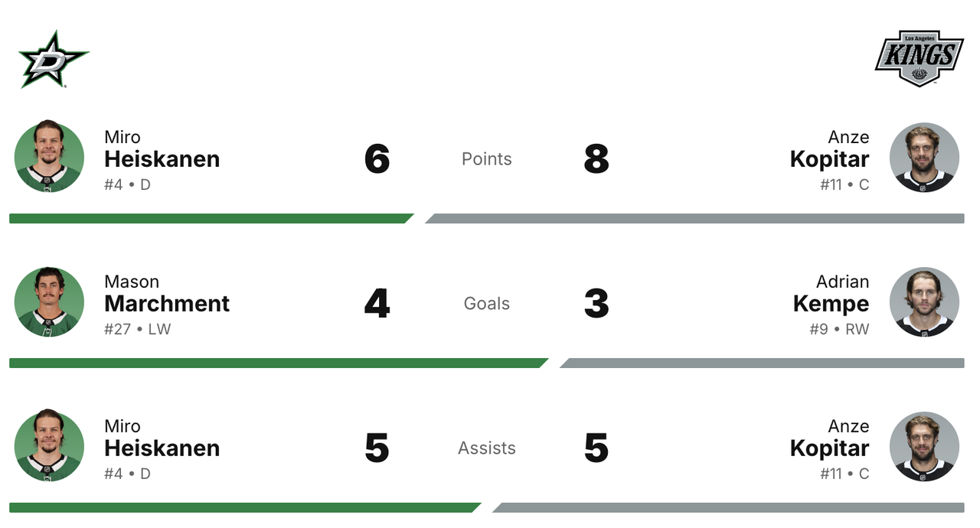Viewport: 980px width, 528px height.
Task: Click the green Points comparison bar
Action: (211, 219)
